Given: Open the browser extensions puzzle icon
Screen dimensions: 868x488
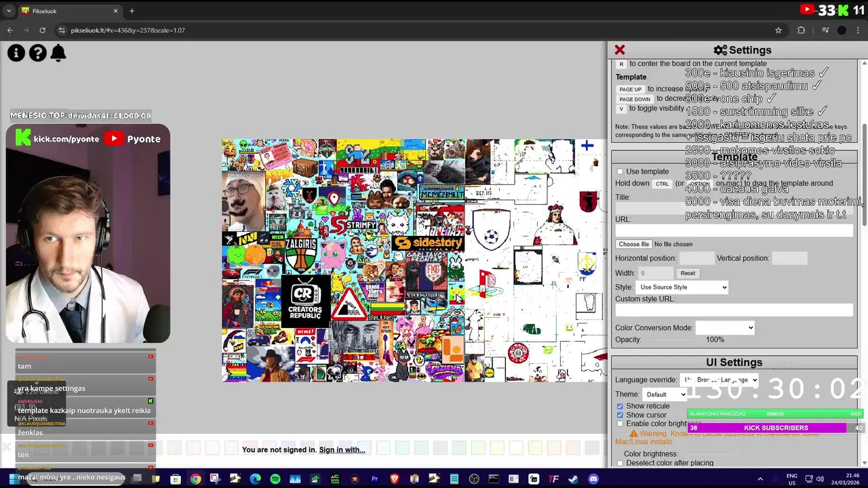Looking at the screenshot, I should point(801,30).
